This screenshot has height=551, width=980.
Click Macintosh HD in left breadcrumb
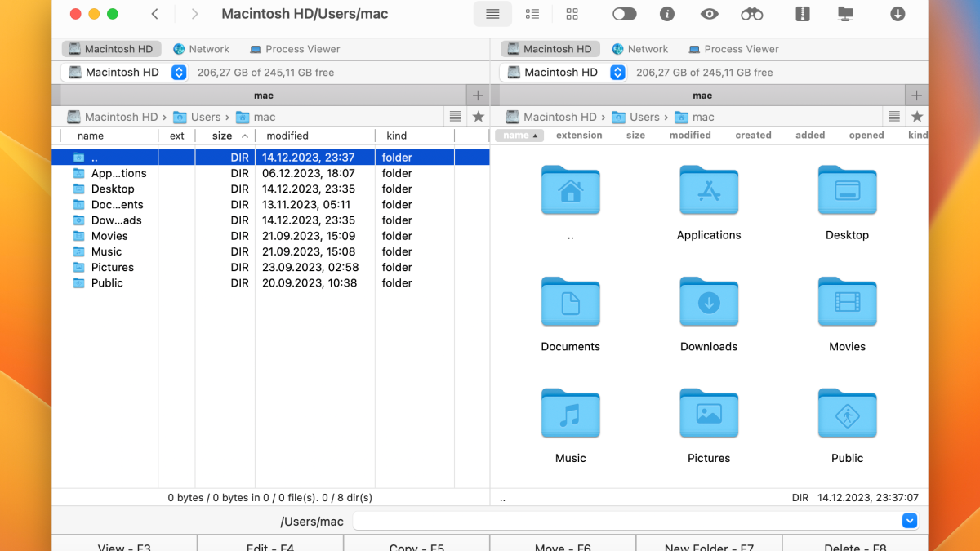click(113, 117)
